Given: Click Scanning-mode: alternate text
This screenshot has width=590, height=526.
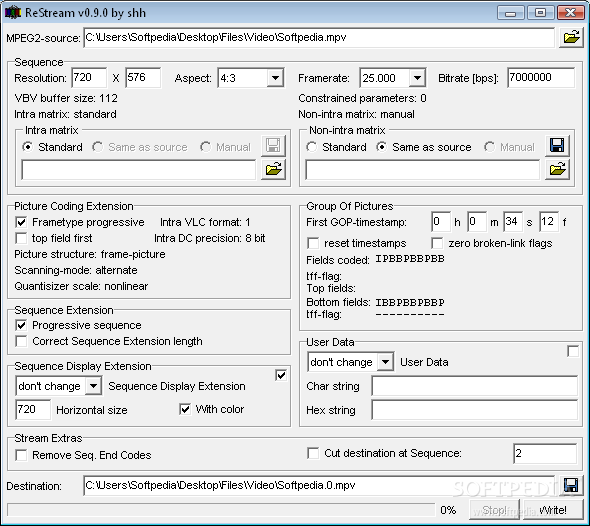Looking at the screenshot, I should (x=76, y=270).
